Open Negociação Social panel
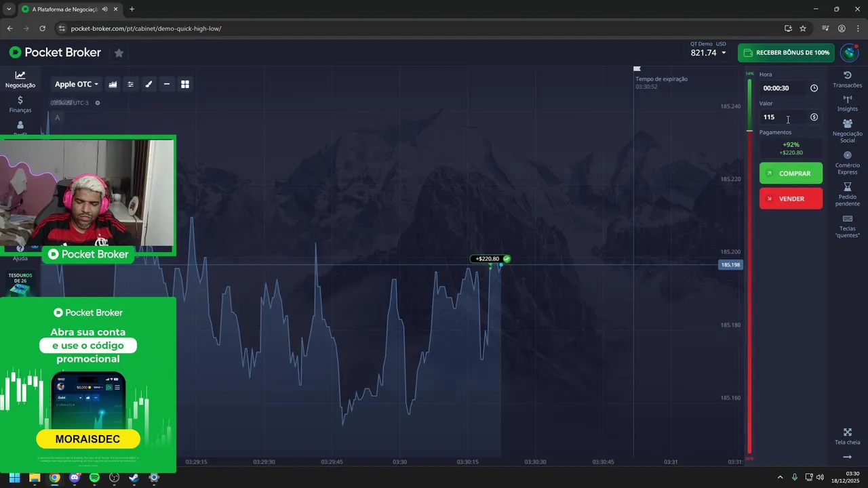The width and height of the screenshot is (868, 488). pyautogui.click(x=848, y=131)
